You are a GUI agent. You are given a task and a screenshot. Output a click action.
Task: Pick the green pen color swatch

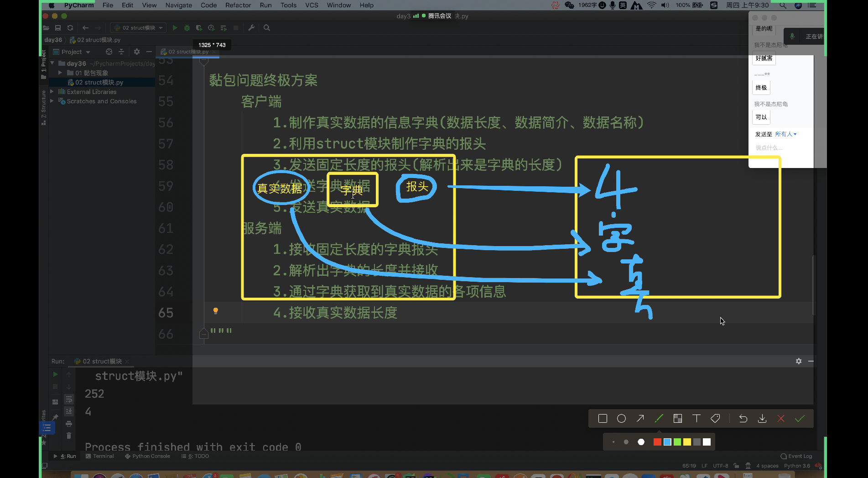(677, 442)
